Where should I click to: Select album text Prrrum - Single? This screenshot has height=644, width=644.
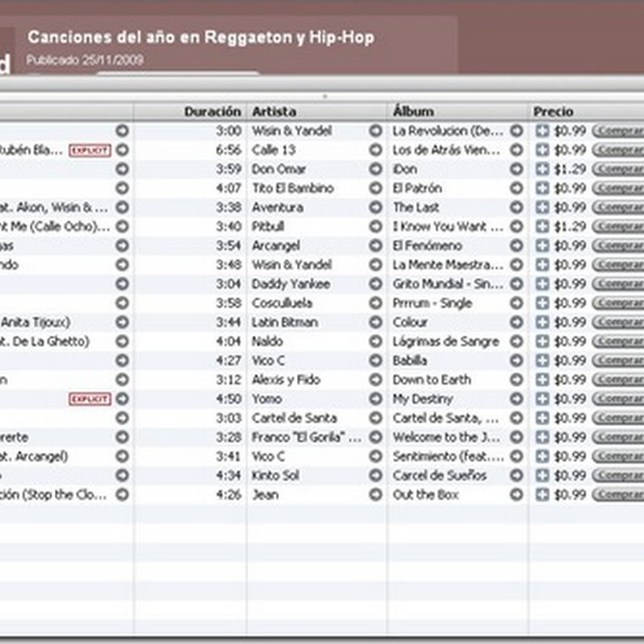tap(432, 303)
